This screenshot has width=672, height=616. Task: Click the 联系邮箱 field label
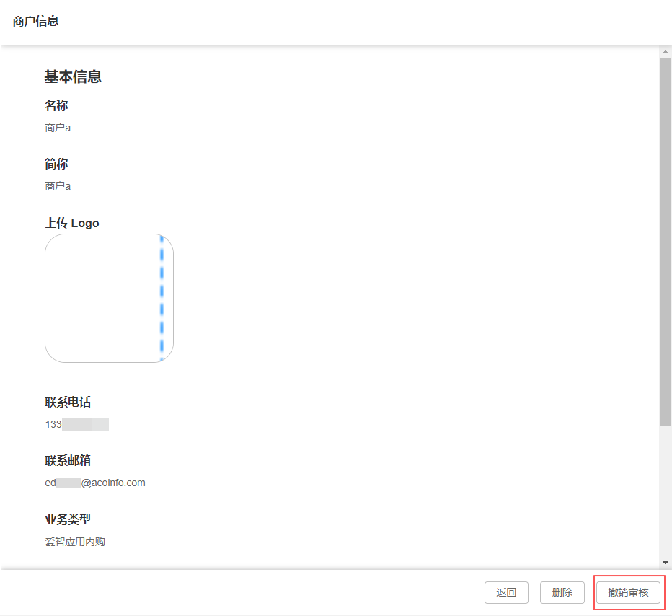[66, 460]
